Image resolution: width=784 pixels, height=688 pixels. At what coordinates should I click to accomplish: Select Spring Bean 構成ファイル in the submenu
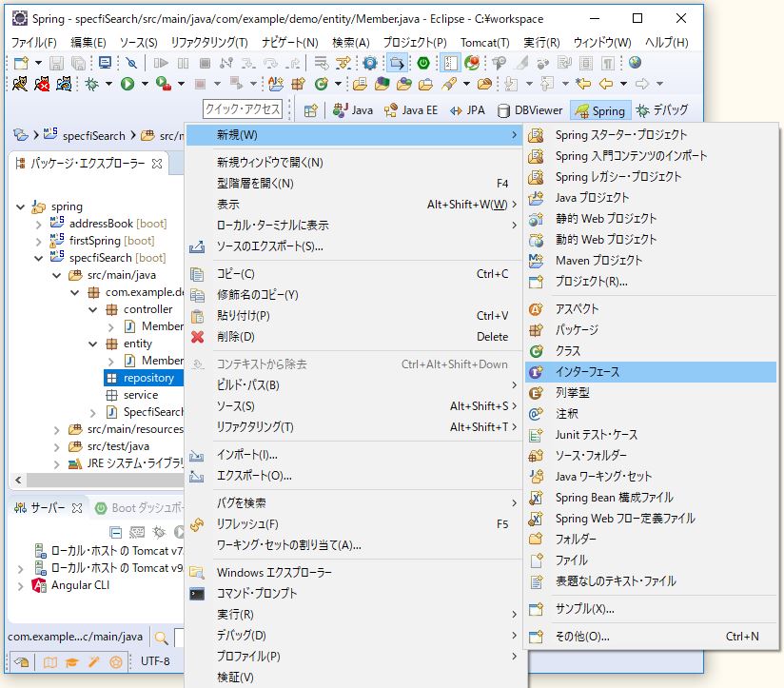coord(651,498)
